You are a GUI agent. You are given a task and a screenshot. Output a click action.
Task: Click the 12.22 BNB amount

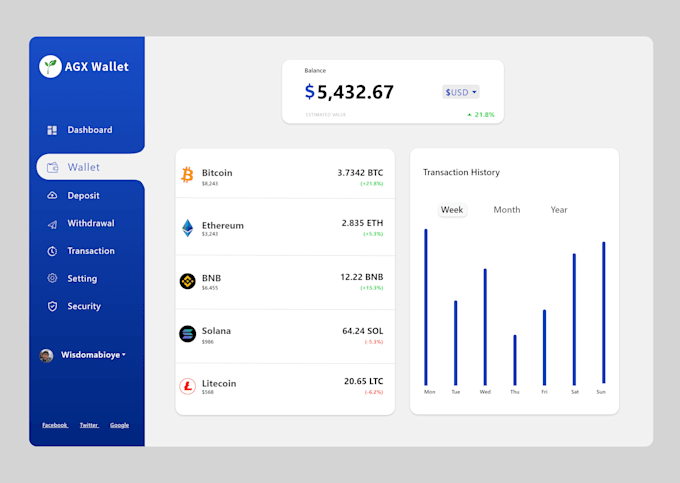(362, 277)
